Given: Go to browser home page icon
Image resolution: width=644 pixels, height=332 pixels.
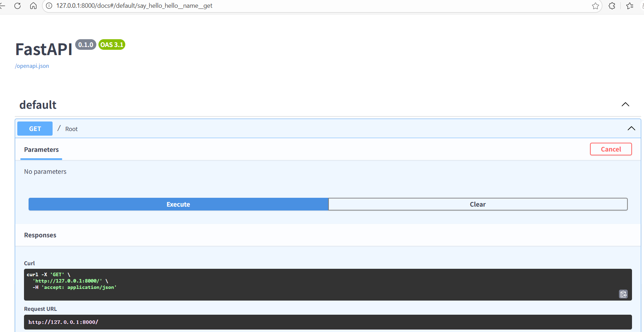Looking at the screenshot, I should (33, 6).
